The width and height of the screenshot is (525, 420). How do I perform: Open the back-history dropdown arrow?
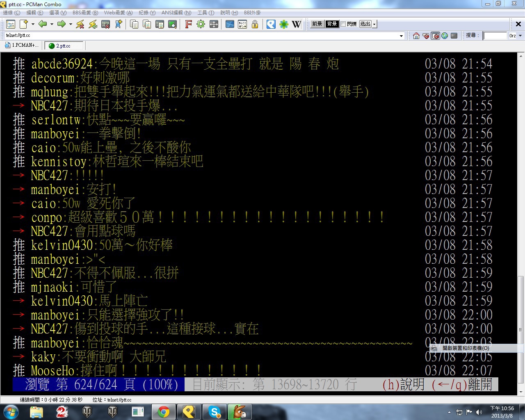tap(52, 24)
